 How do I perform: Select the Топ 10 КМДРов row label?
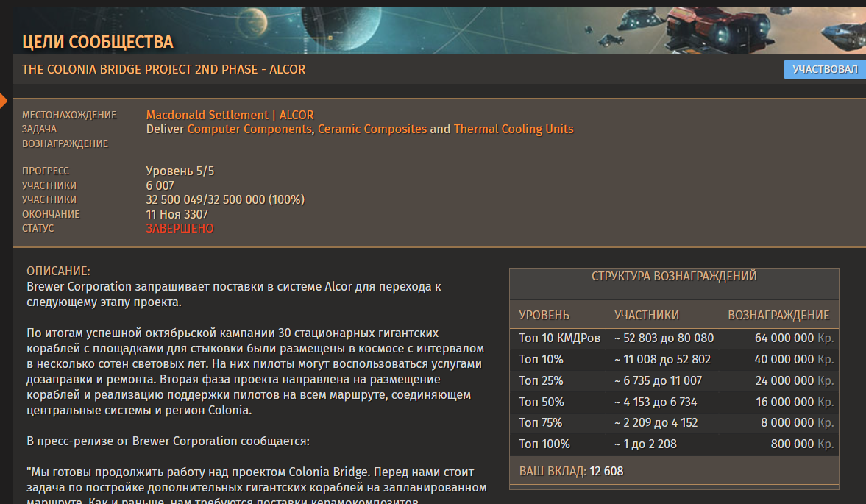coord(559,338)
